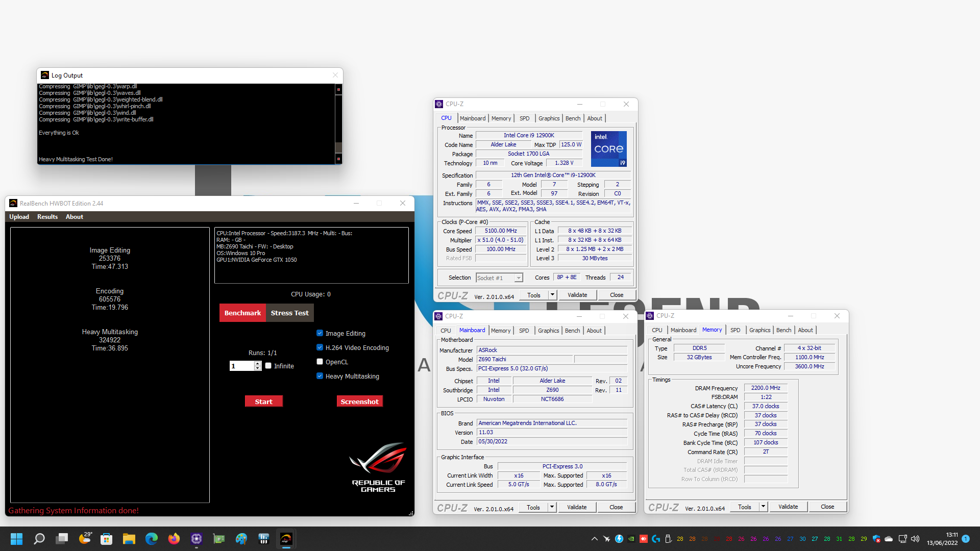Image resolution: width=980 pixels, height=551 pixels.
Task: Open the Logitech G tray icon
Action: tap(656, 539)
